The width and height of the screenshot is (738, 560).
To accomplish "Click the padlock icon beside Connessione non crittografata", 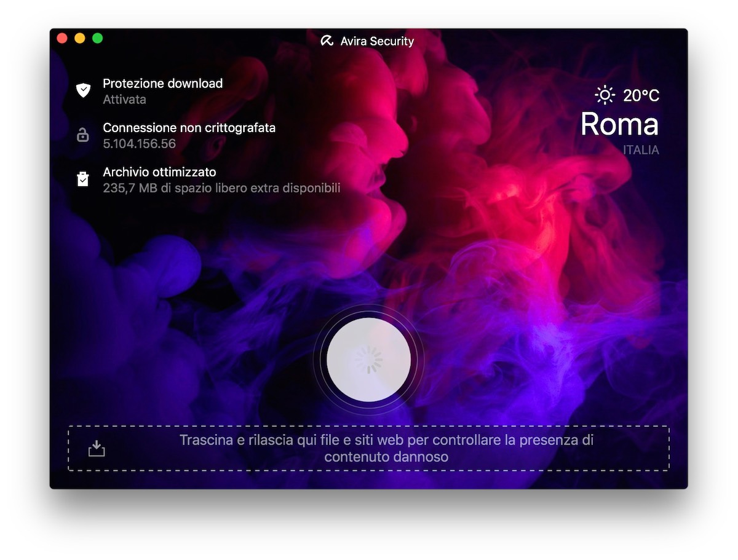I will pyautogui.click(x=84, y=135).
